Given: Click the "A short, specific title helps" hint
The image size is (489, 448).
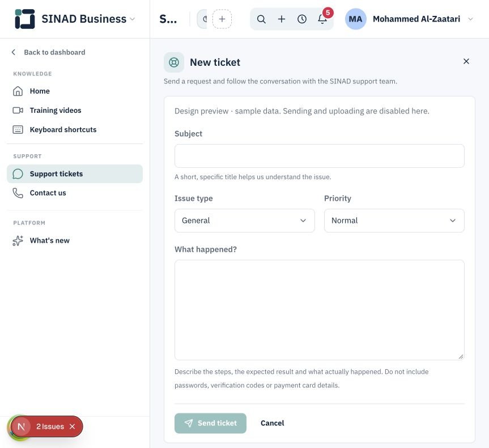Looking at the screenshot, I should 253,177.
